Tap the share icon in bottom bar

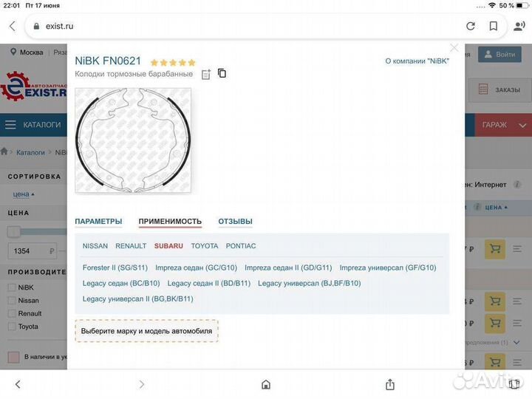389,384
